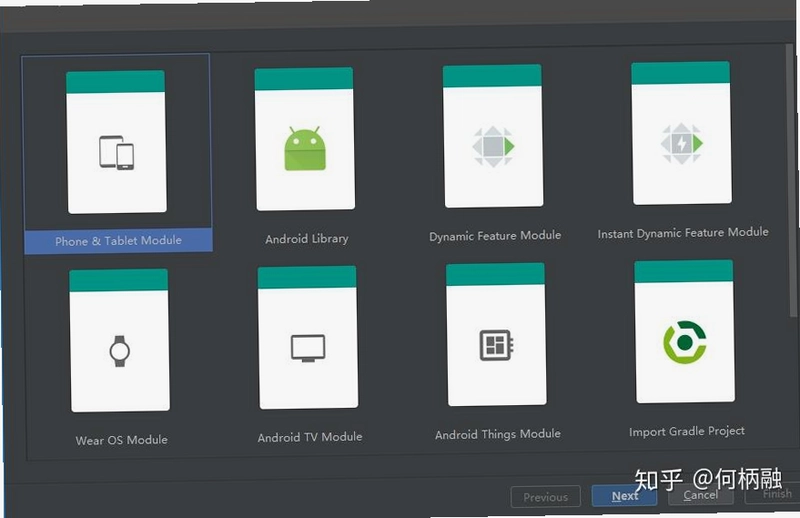Select the Android TV Module screen icon
The image size is (800, 518).
coord(308,348)
